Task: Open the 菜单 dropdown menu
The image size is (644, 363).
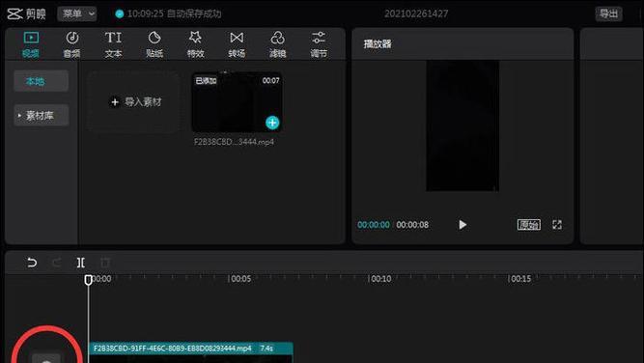Action: 77,14
